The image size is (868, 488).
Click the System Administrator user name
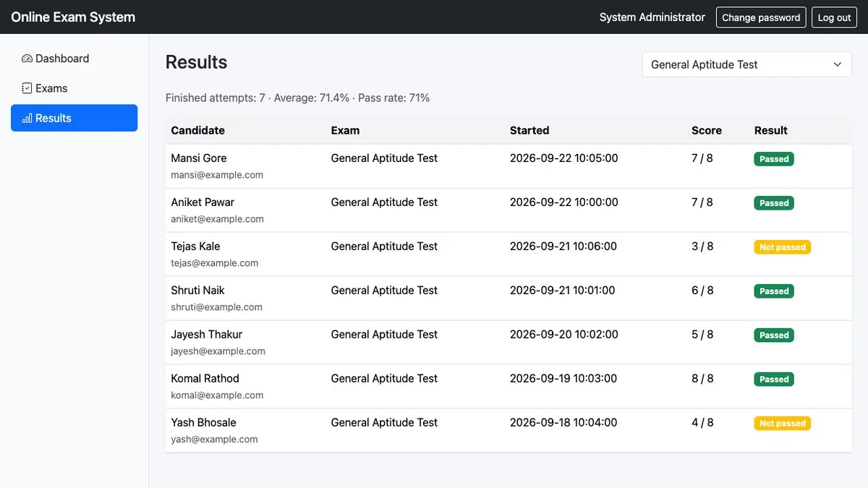coord(652,17)
